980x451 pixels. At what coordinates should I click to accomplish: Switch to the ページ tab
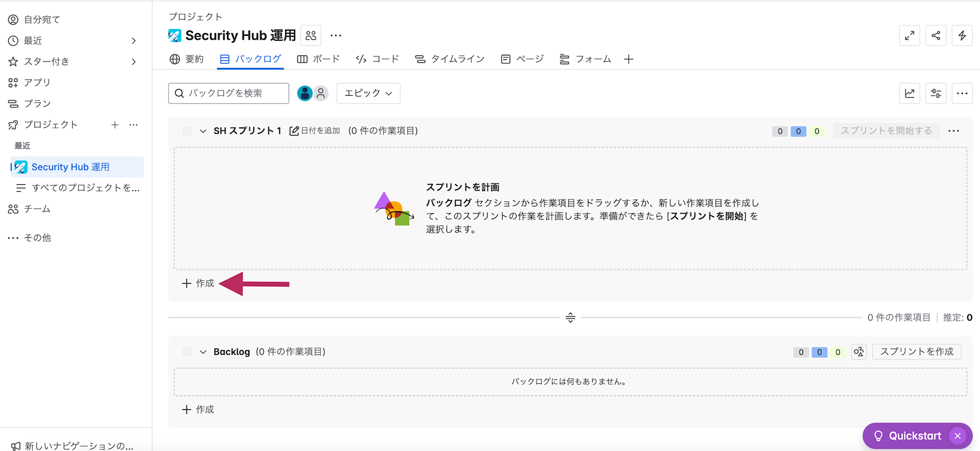pyautogui.click(x=522, y=59)
